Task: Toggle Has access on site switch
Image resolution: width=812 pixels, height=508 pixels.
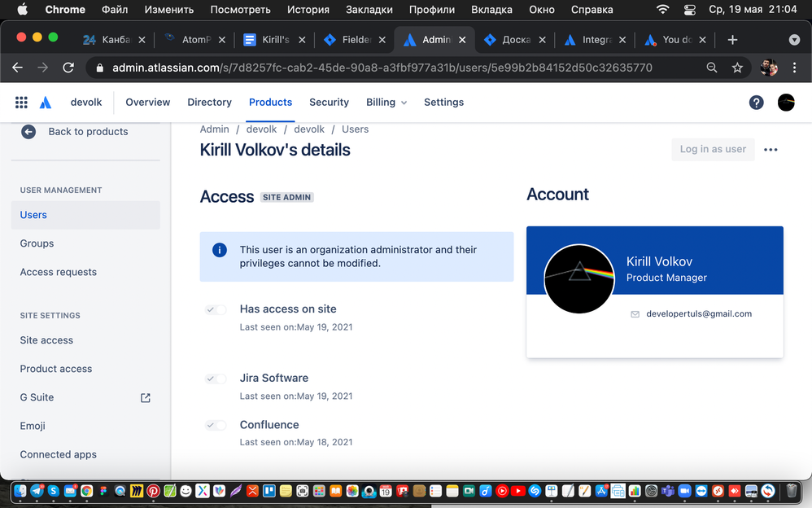Action: point(216,310)
